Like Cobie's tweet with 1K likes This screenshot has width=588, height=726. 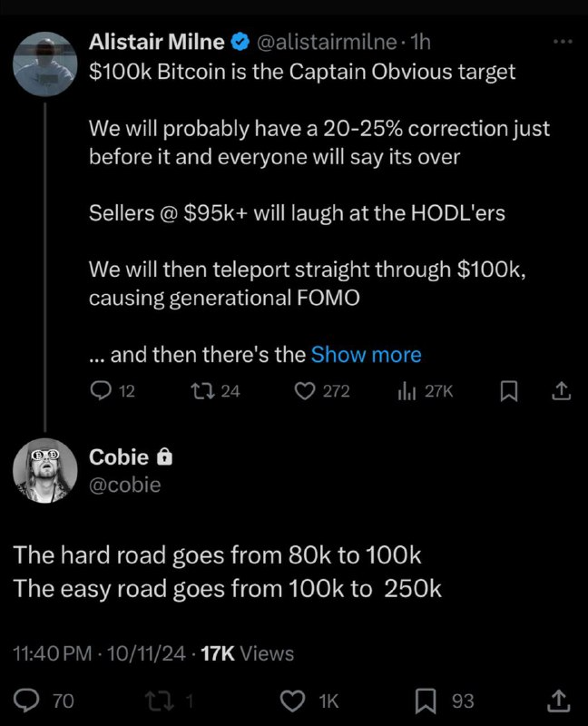click(x=292, y=701)
